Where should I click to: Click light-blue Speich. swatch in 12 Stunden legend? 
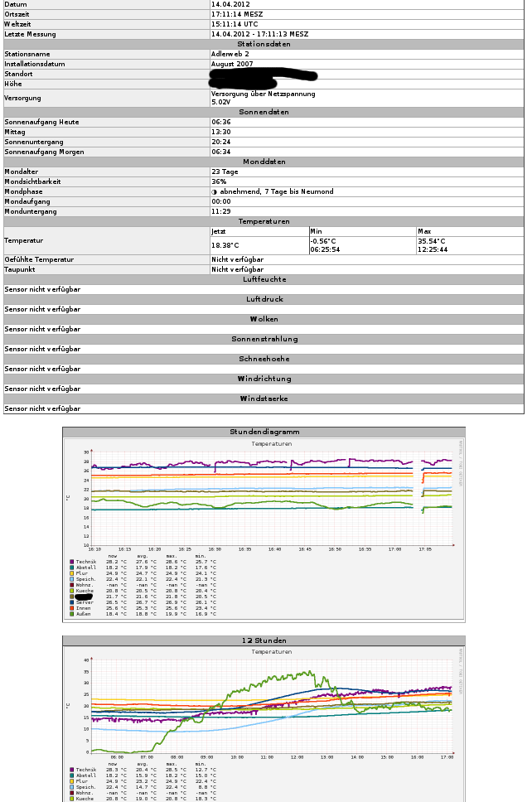point(71,787)
